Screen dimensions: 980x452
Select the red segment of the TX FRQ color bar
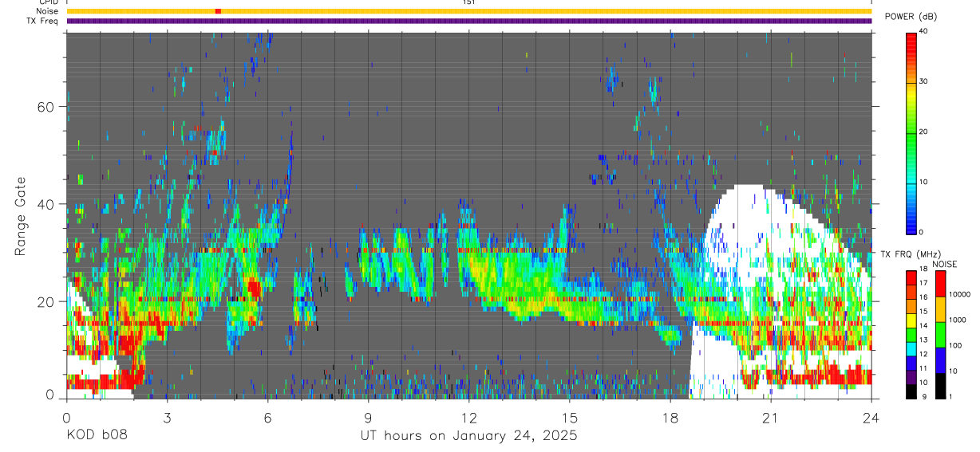[x=911, y=278]
